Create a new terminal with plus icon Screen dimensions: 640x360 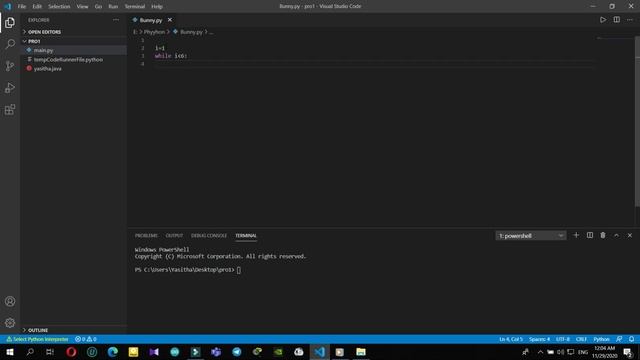576,235
